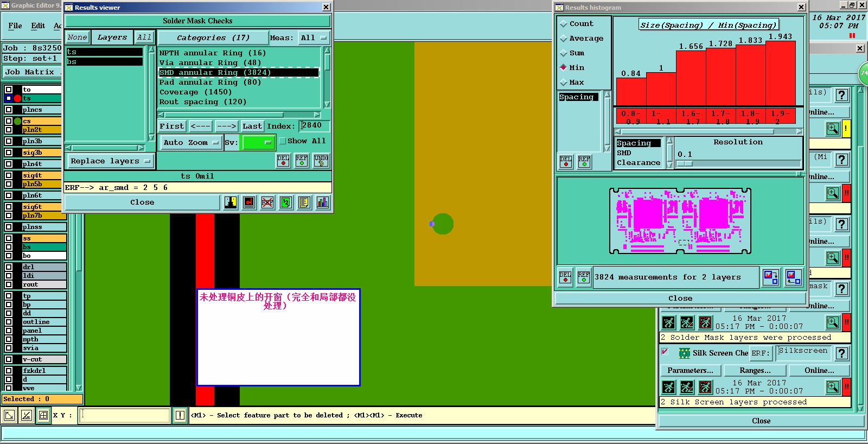Click the Categories (17) header button

click(213, 38)
